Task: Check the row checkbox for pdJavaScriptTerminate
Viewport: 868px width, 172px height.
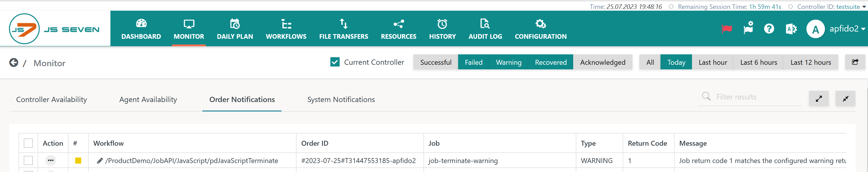Action: (28, 160)
